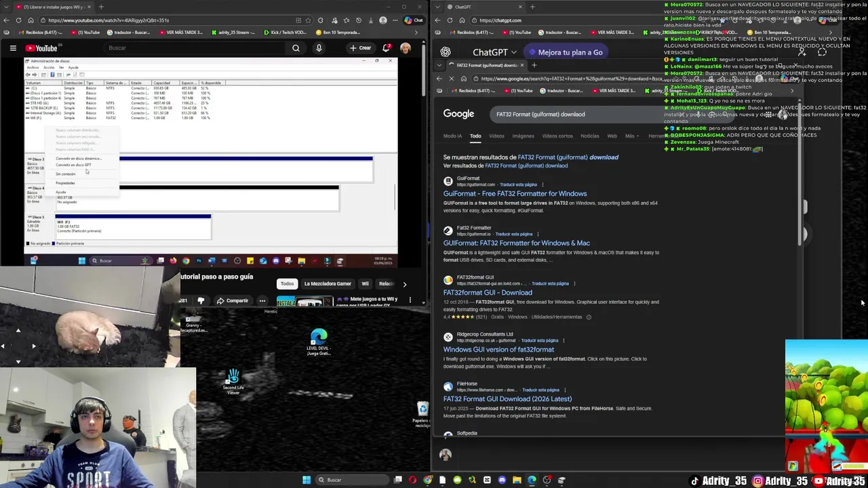Open 'GuiFormat - Free FAT32 Formatter for Windows' result
The width and height of the screenshot is (868, 488).
[x=515, y=194]
